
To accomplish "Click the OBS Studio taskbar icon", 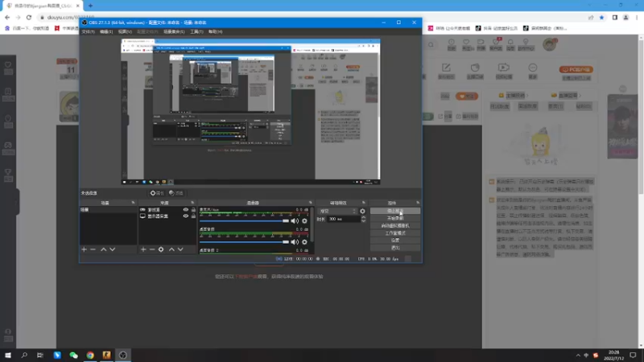I will [x=123, y=355].
